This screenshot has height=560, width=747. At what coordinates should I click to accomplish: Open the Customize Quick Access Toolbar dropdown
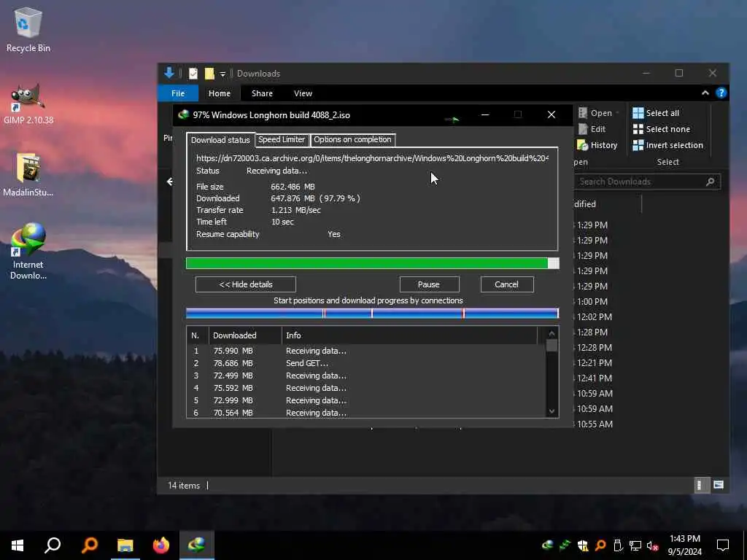click(222, 74)
